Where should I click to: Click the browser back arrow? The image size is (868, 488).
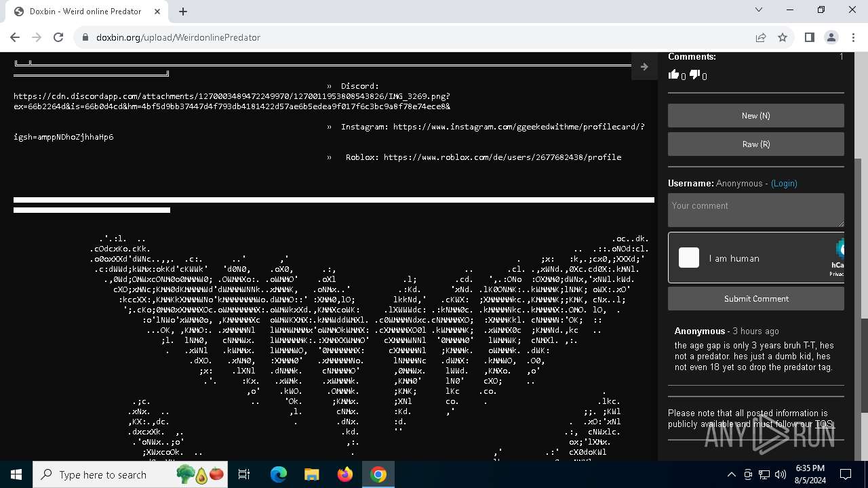(x=15, y=37)
